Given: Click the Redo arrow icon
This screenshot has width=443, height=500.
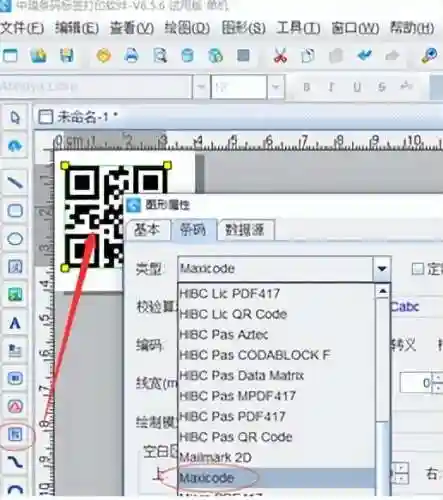Looking at the screenshot, I should (392, 55).
